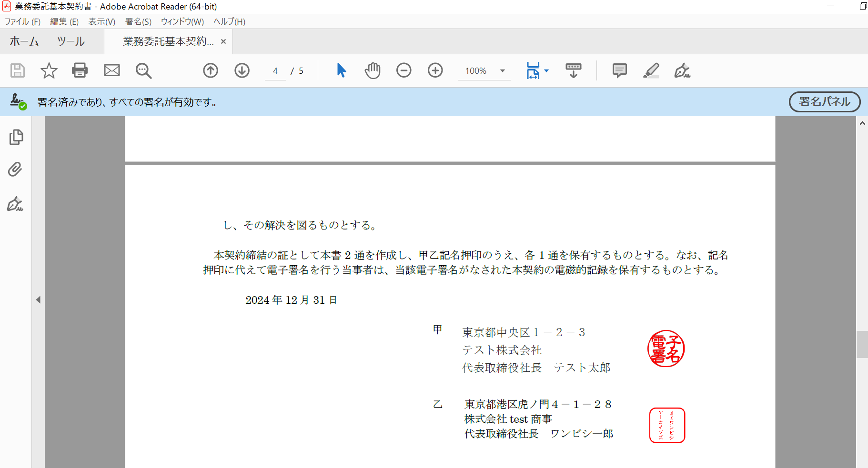
Task: Print the document using printer icon
Action: point(80,70)
